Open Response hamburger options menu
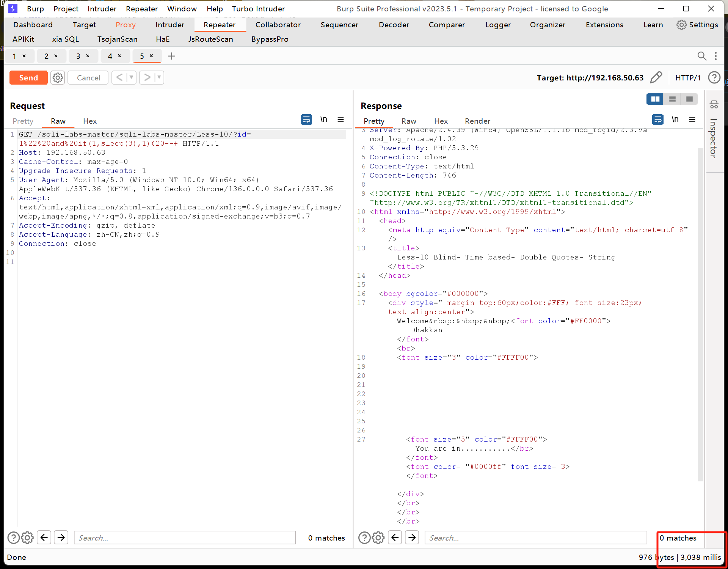This screenshot has width=728, height=569. tap(692, 120)
